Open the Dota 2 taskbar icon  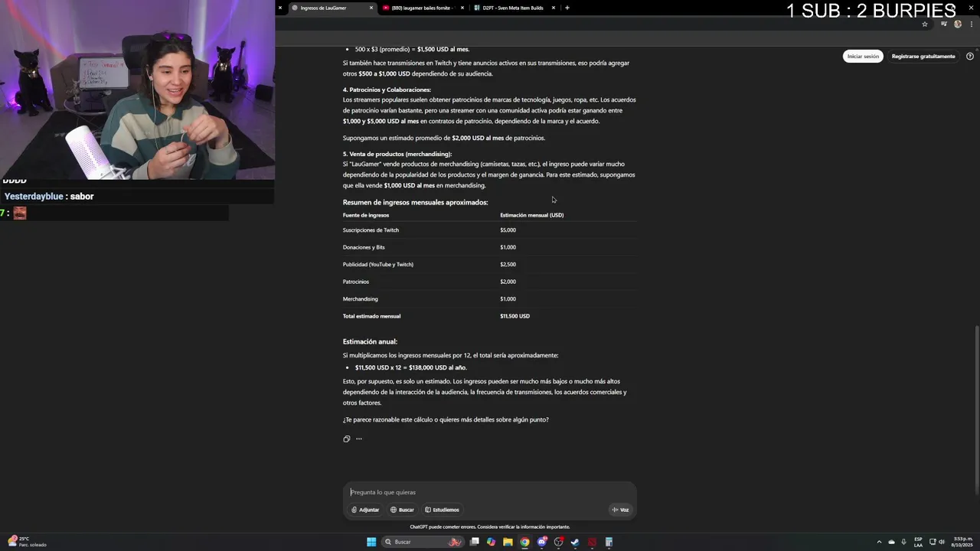tap(592, 542)
